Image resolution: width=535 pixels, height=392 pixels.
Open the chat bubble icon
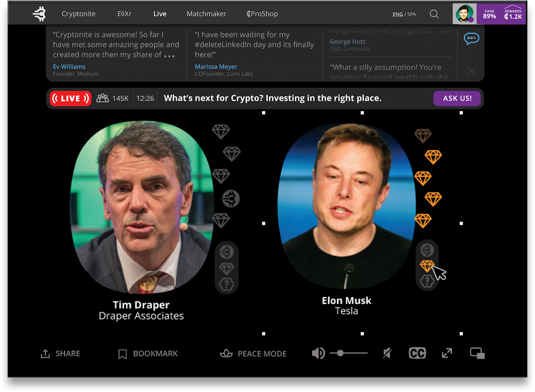click(472, 39)
